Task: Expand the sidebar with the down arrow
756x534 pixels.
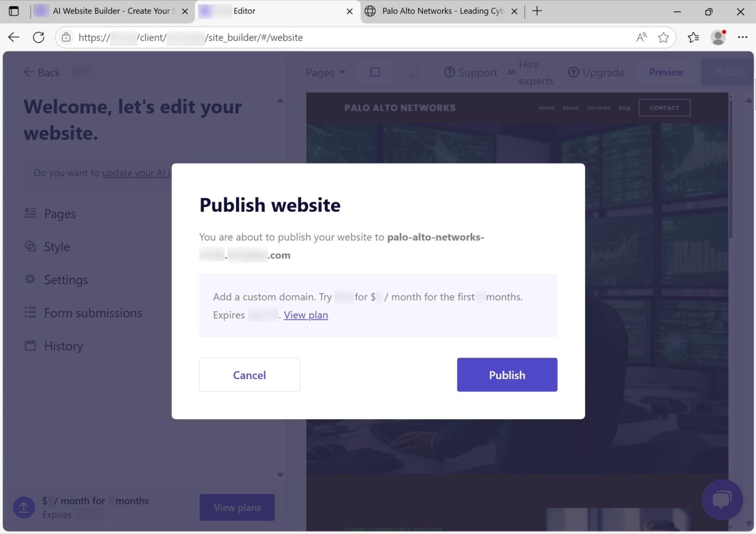Action: point(280,475)
